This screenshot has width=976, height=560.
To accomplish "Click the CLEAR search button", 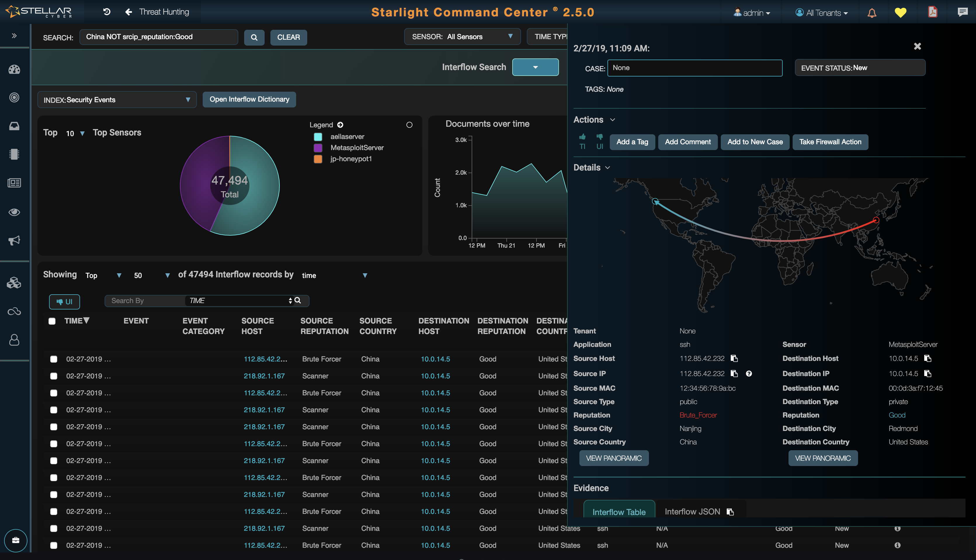I will pos(289,37).
